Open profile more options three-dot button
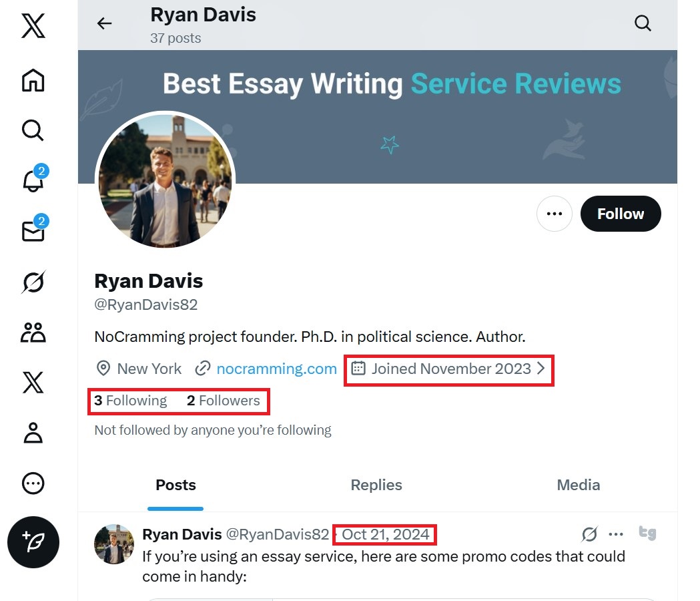The height and width of the screenshot is (601, 700). pyautogui.click(x=554, y=214)
